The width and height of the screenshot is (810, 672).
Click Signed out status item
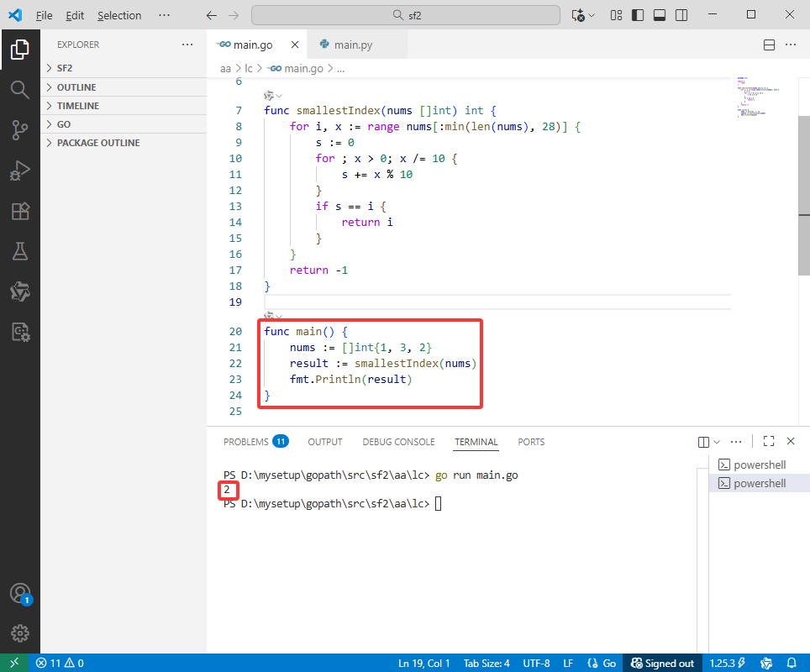(x=662, y=664)
